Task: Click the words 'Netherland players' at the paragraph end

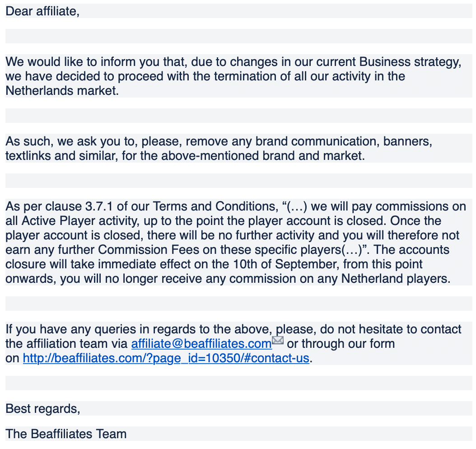Action: pos(396,279)
